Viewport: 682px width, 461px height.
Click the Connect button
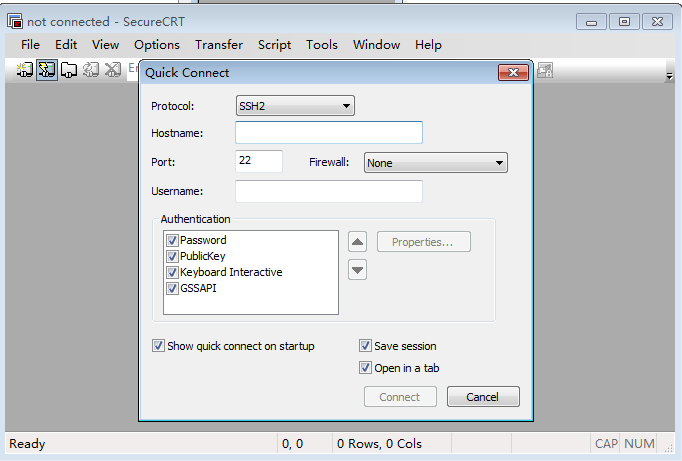400,397
